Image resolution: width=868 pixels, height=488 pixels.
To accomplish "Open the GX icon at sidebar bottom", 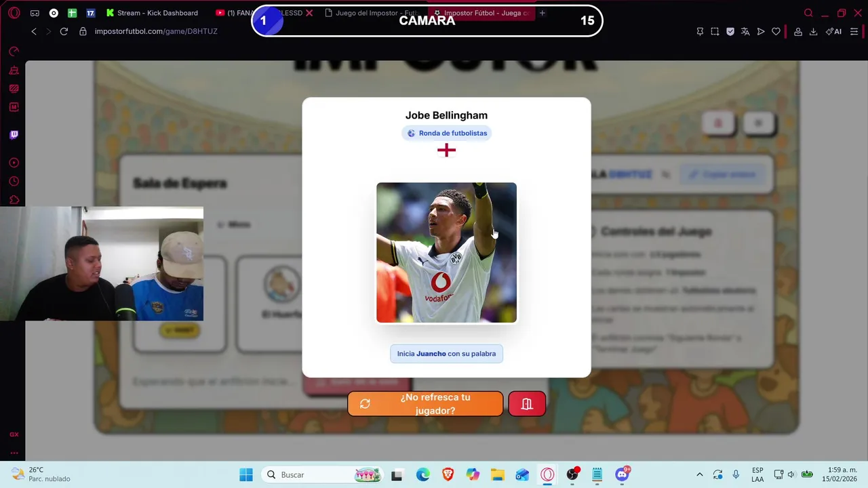I will point(14,434).
